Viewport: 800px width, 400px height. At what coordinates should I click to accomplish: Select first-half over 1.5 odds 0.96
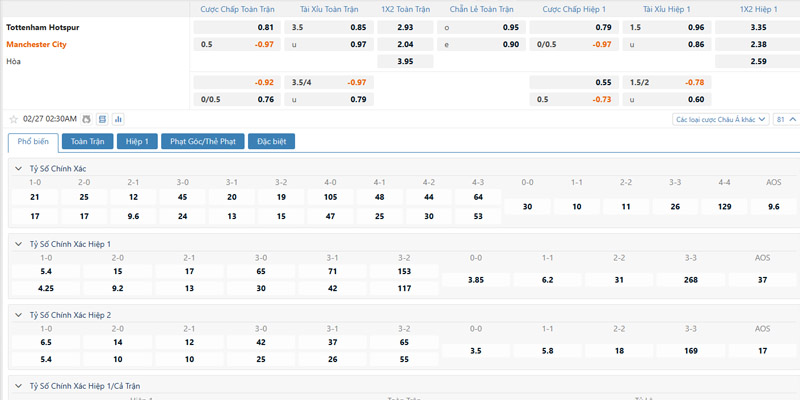pyautogui.click(x=666, y=28)
